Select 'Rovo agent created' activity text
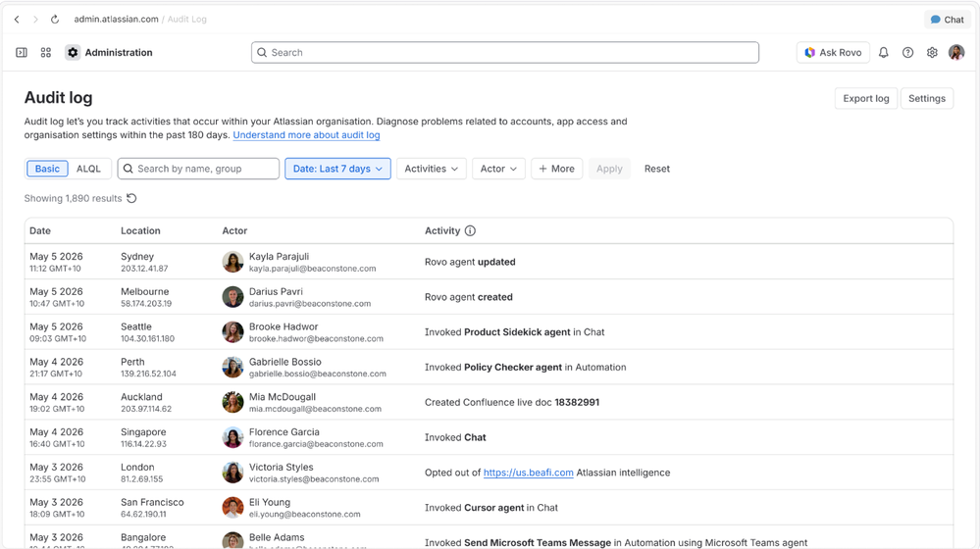This screenshot has height=549, width=980. point(469,297)
